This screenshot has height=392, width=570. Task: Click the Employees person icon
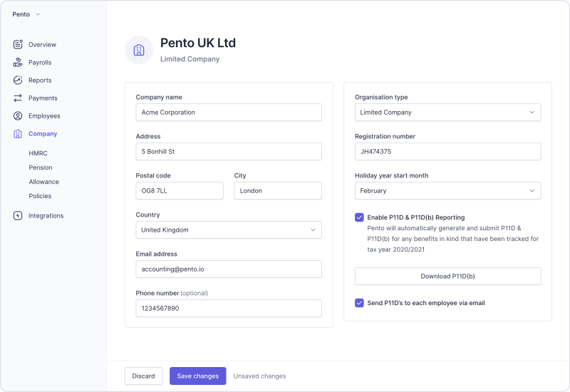coord(18,115)
